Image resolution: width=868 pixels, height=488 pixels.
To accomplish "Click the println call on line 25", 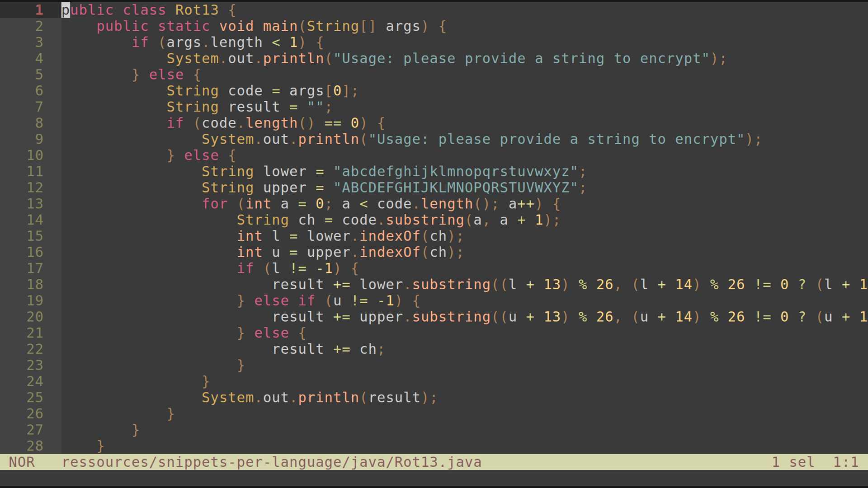I will pyautogui.click(x=328, y=397).
